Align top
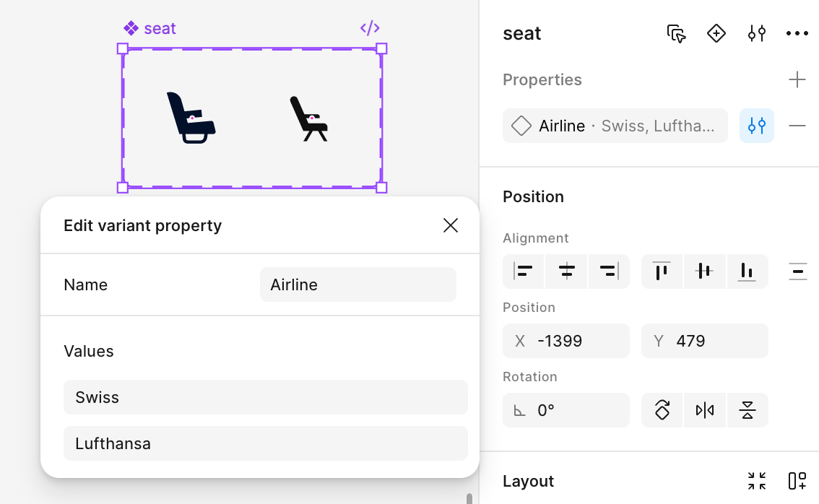 coord(662,271)
